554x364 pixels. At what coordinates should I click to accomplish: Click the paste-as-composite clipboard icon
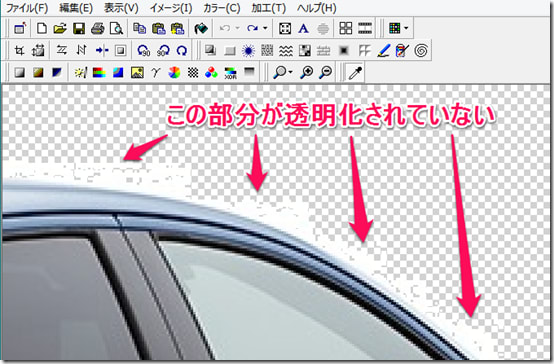tap(178, 28)
